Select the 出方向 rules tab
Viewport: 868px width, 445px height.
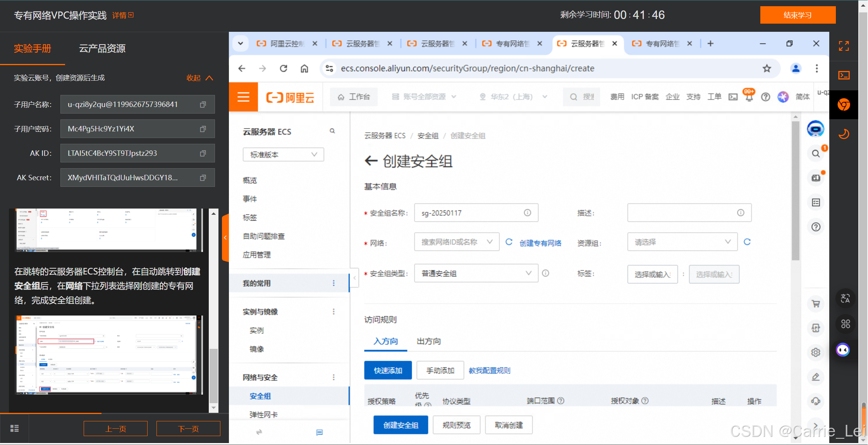pyautogui.click(x=428, y=342)
